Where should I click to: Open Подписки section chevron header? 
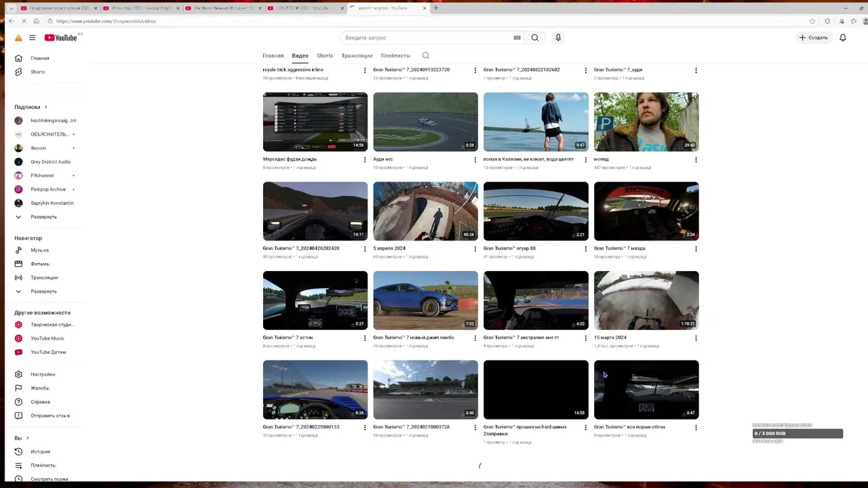pos(31,107)
